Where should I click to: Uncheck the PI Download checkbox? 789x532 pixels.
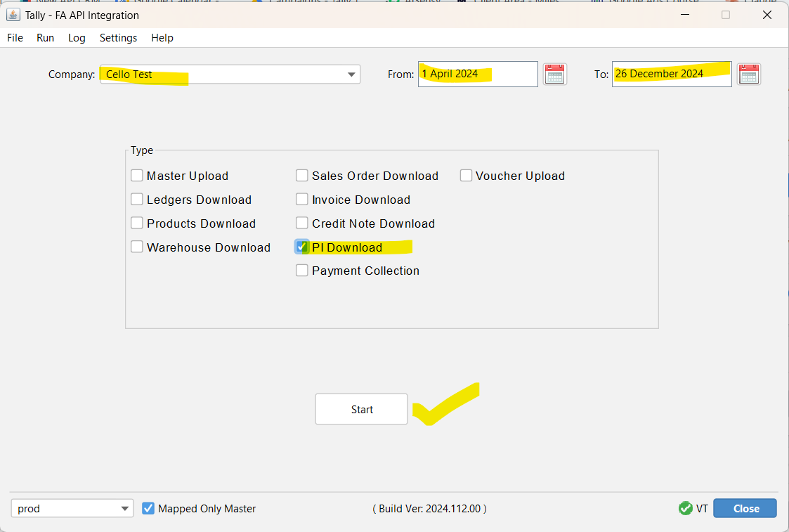pyautogui.click(x=302, y=247)
